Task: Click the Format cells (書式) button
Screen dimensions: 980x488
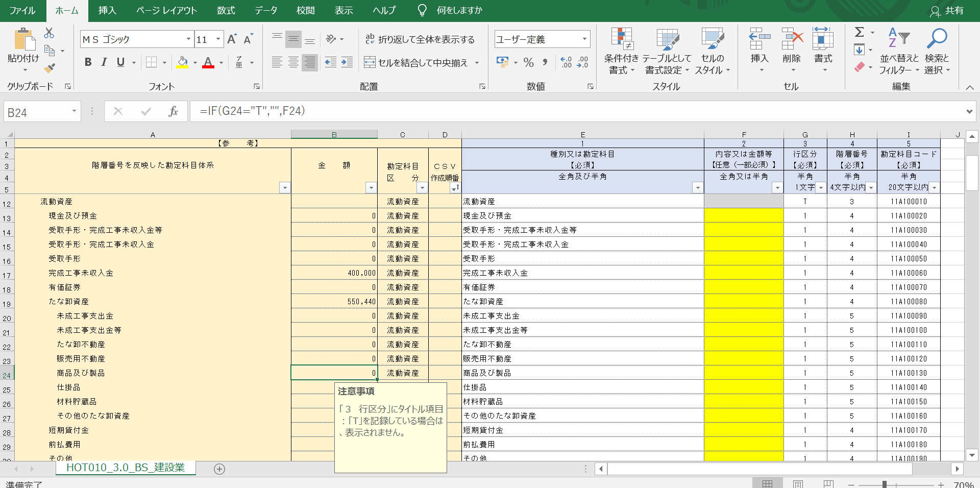Action: click(823, 50)
